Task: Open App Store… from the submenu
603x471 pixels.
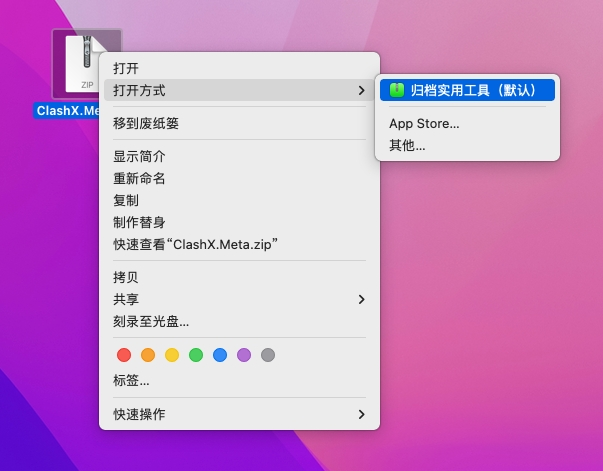Action: click(x=424, y=124)
